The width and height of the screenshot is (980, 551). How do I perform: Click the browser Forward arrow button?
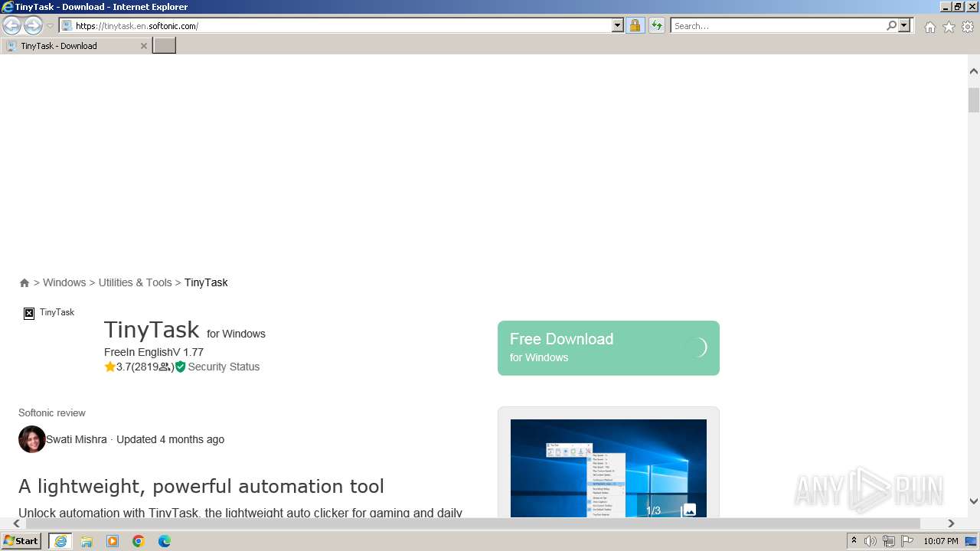click(x=33, y=25)
